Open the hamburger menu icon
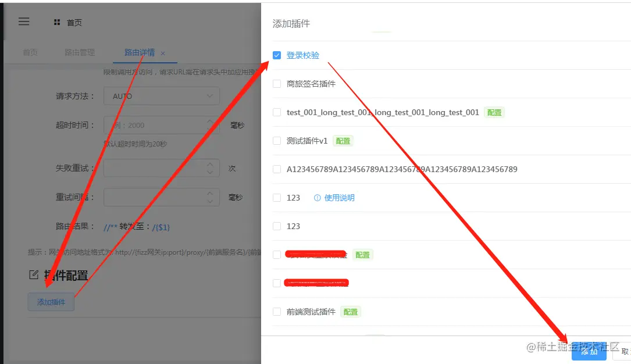This screenshot has width=631, height=364. coord(24,22)
